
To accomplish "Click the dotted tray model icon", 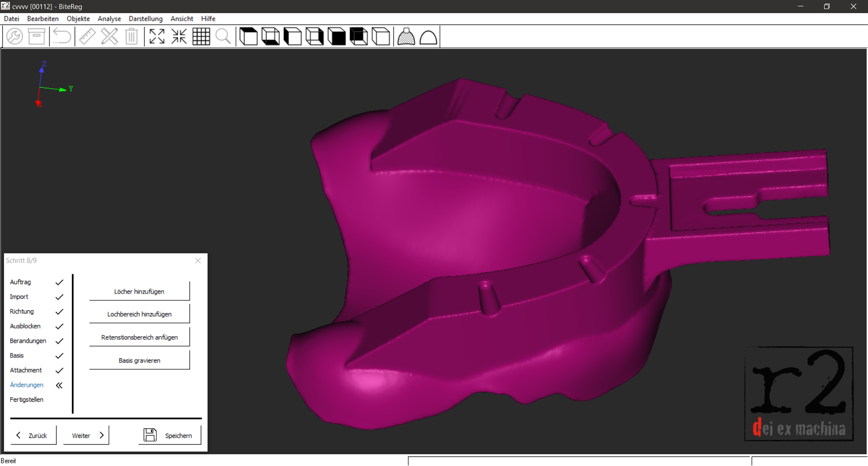I will [x=406, y=36].
